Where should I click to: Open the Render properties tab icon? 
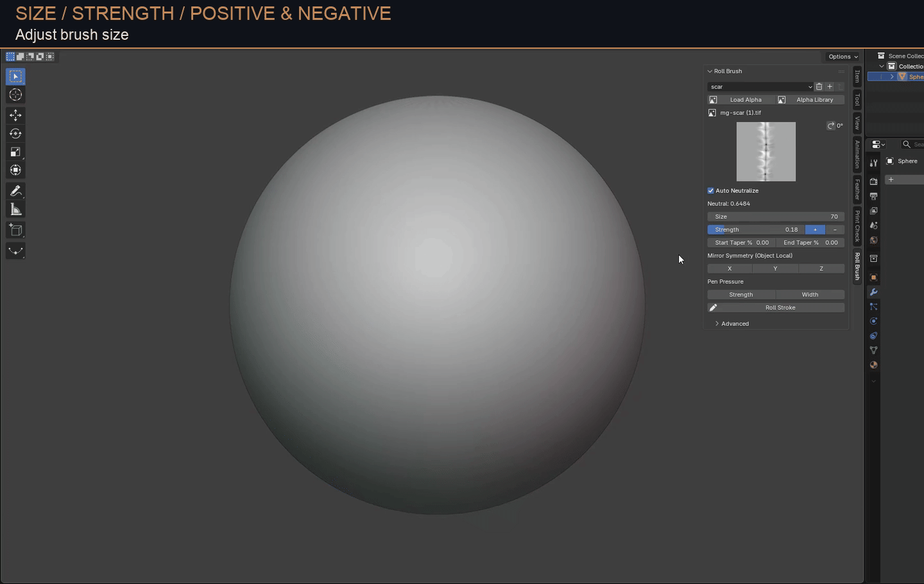[873, 182]
